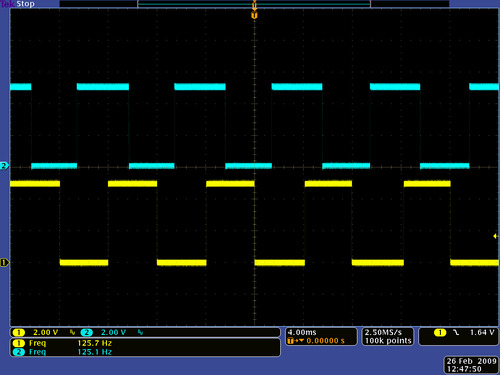Click the 26 Feb 2009 date and time readout
Viewport: 500px width, 375px height.
(471, 365)
